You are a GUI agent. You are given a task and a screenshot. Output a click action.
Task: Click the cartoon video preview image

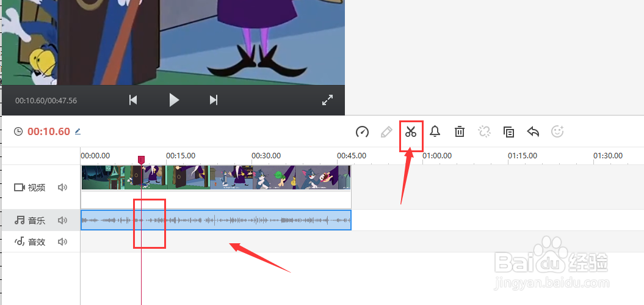[x=173, y=42]
